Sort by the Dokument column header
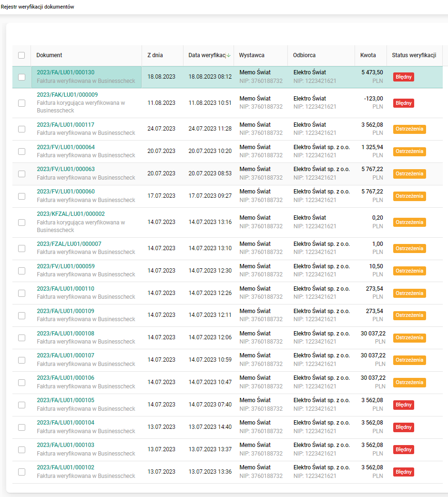 [50, 55]
